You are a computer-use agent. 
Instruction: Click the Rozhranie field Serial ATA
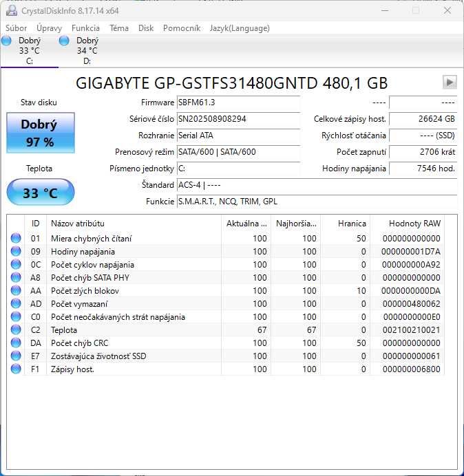(238, 136)
